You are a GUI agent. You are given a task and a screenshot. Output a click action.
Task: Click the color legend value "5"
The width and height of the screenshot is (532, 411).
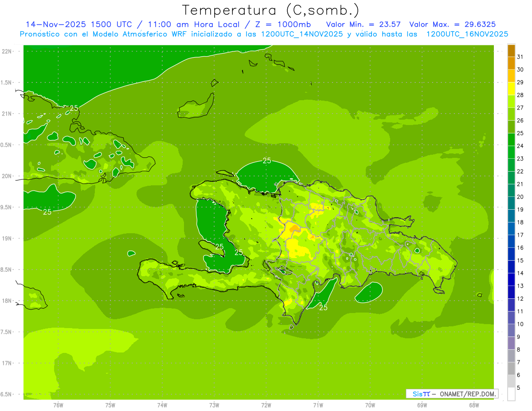tap(519, 388)
